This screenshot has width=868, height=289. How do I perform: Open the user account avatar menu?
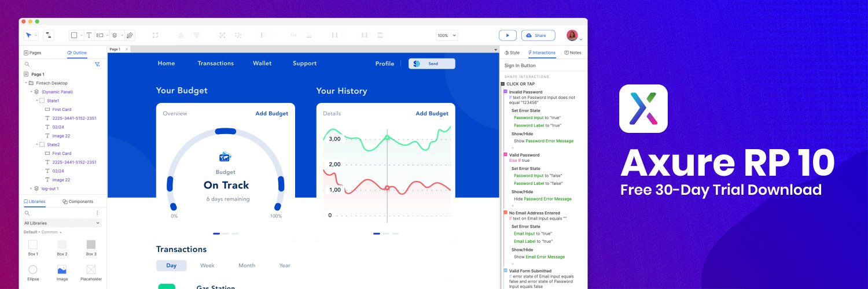[572, 35]
